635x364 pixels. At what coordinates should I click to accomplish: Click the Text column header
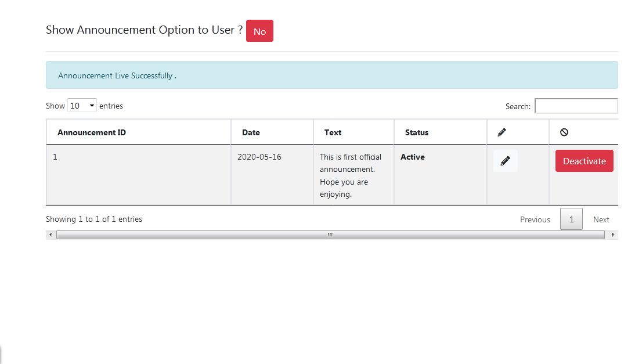pyautogui.click(x=333, y=132)
